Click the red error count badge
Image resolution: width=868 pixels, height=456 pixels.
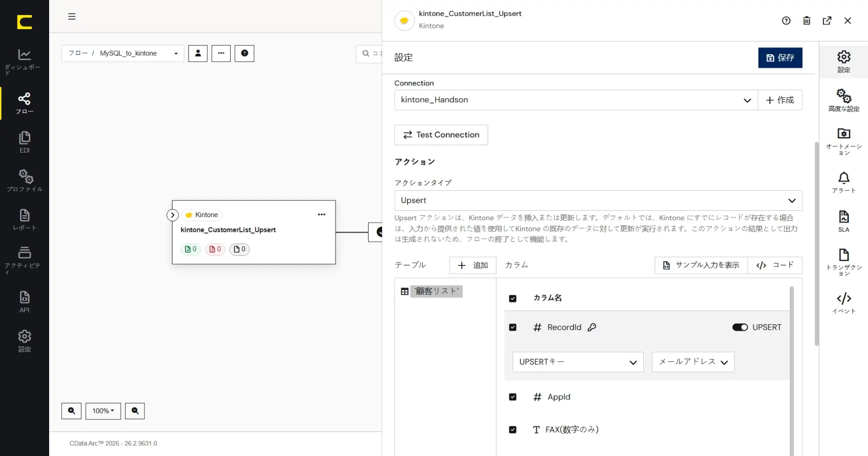(x=215, y=249)
